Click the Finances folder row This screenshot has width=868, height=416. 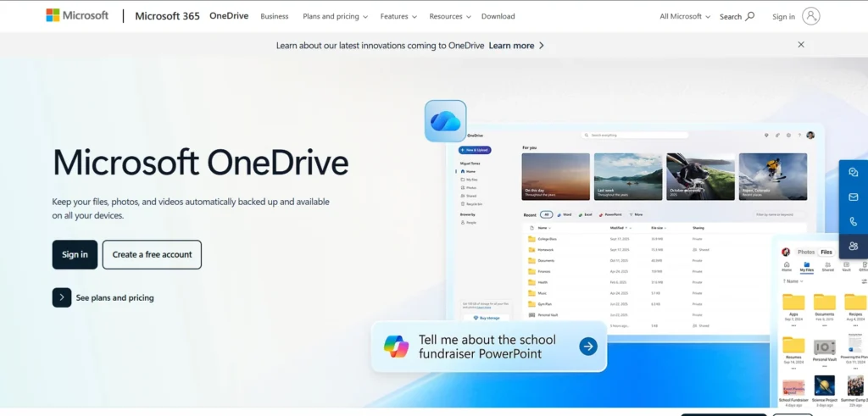665,272
